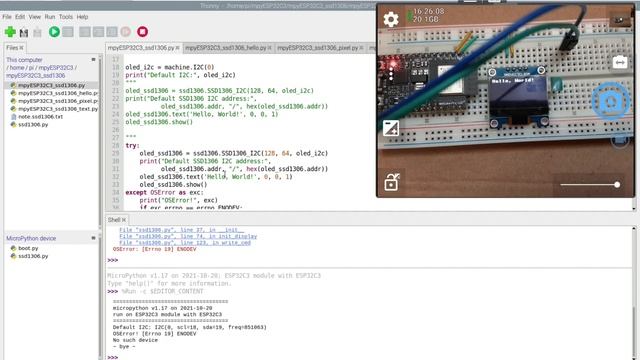Click on the try: statement in editor
This screenshot has width=640, height=360.
click(132, 145)
